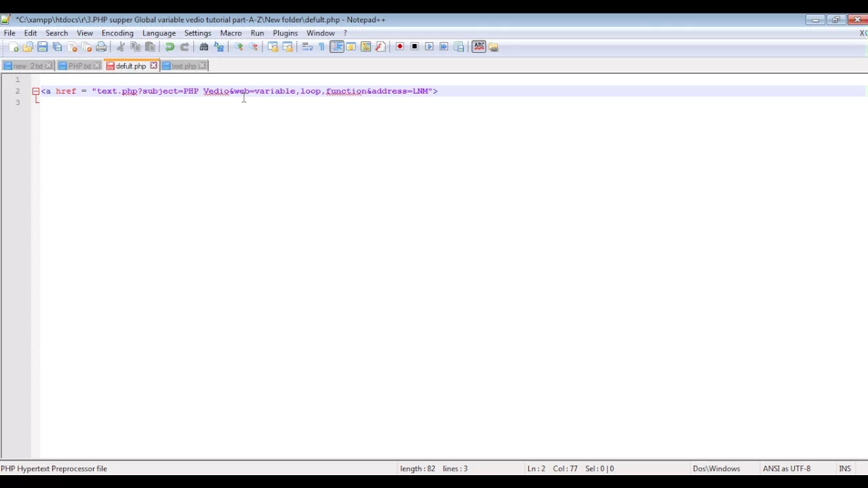Image resolution: width=868 pixels, height=488 pixels.
Task: Close the new 2.txt tab
Action: [x=48, y=66]
